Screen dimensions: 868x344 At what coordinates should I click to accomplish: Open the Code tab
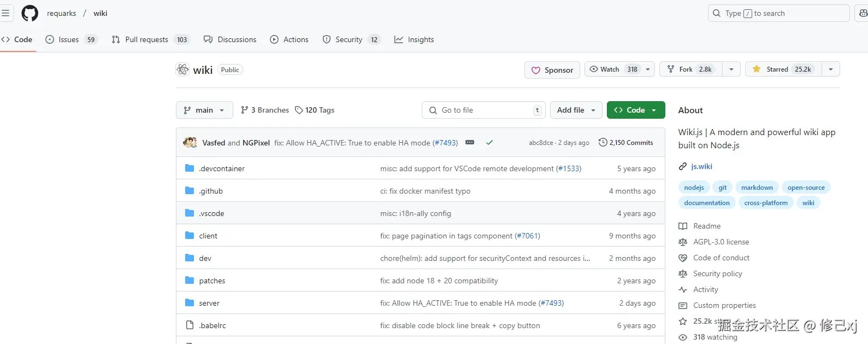[17, 39]
